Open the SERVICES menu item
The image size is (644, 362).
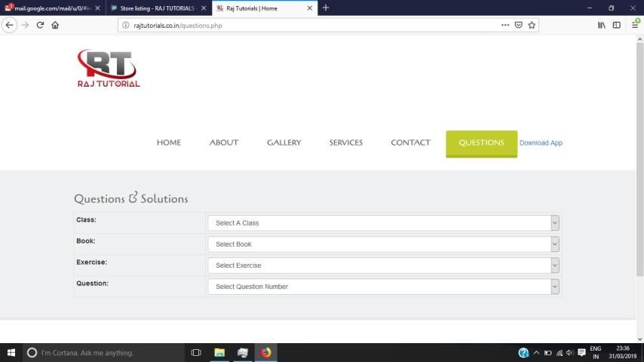[x=345, y=143]
